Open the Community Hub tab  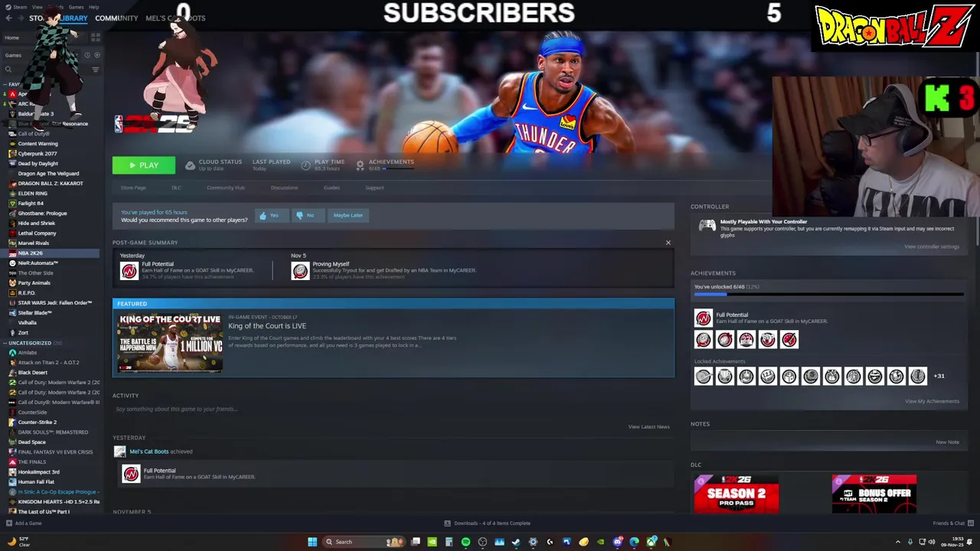(226, 187)
